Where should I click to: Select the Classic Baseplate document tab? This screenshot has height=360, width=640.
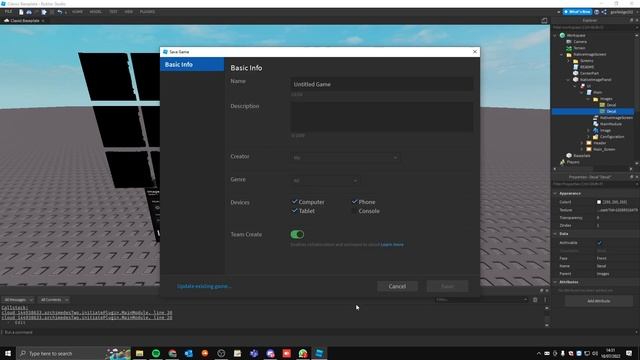click(24, 20)
